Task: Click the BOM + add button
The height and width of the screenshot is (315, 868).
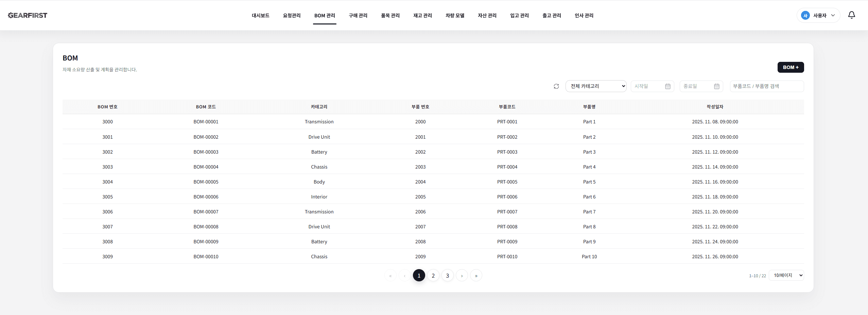Action: point(791,67)
